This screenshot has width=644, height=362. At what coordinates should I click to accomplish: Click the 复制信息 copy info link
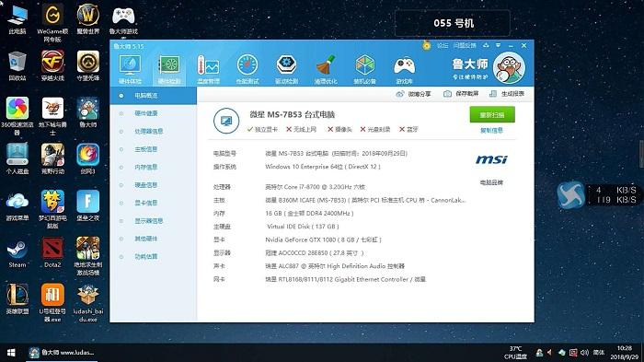[491, 131]
